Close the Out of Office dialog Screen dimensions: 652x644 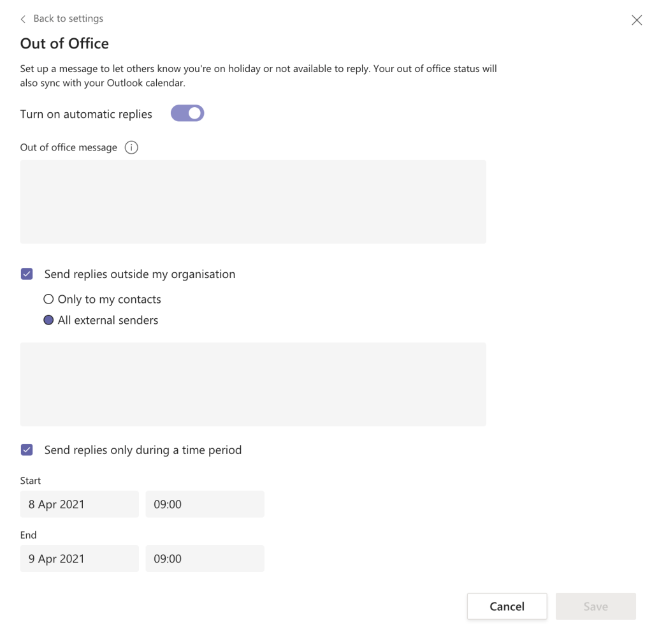tap(636, 20)
